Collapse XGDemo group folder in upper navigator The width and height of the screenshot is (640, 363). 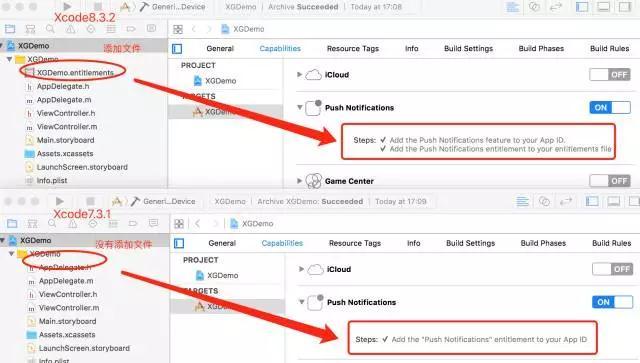9,59
